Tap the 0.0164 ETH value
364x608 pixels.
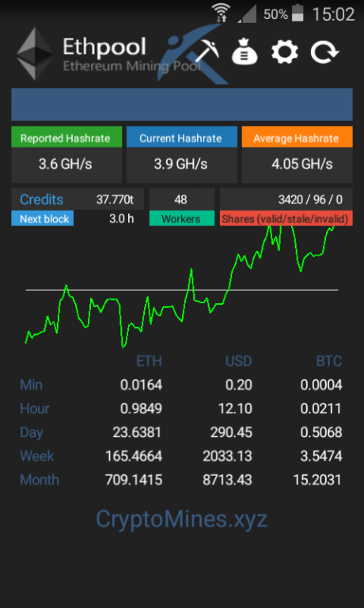click(x=141, y=385)
